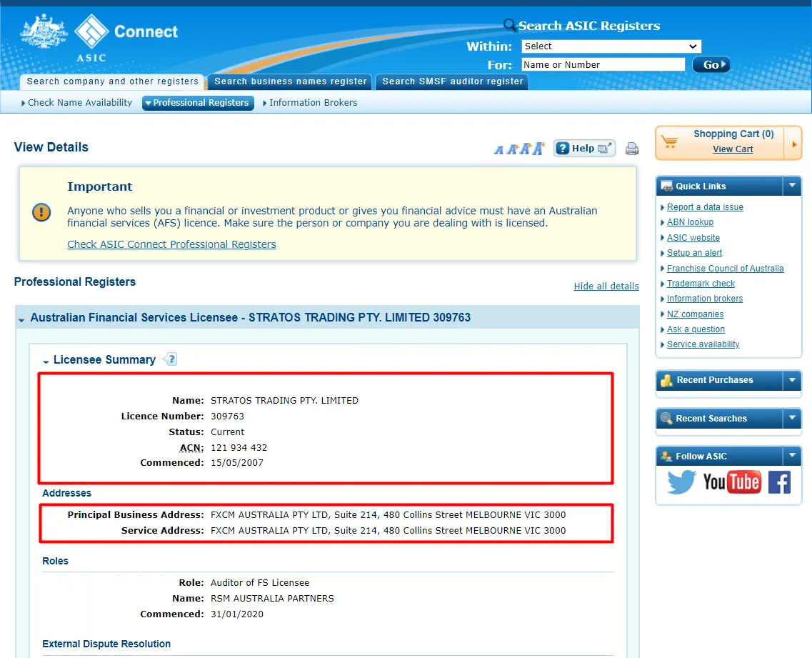Click the Recent Purchases coins icon
The image size is (812, 658).
point(666,380)
